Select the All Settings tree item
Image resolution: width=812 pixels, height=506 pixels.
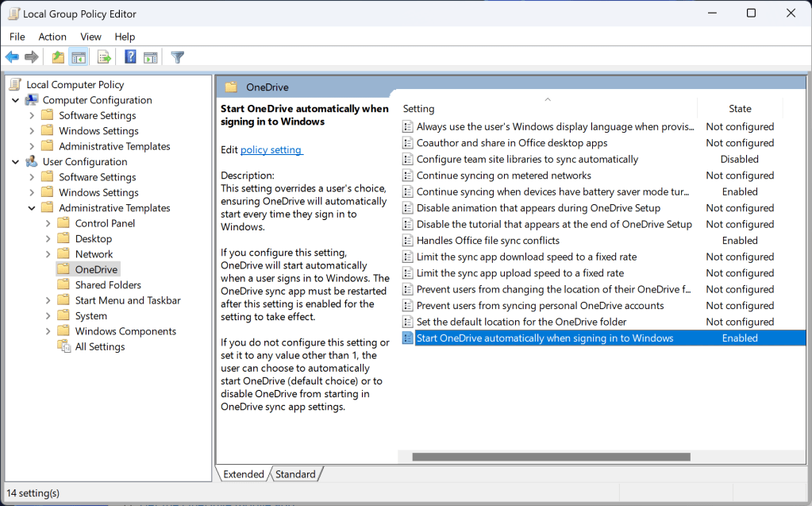pyautogui.click(x=98, y=346)
